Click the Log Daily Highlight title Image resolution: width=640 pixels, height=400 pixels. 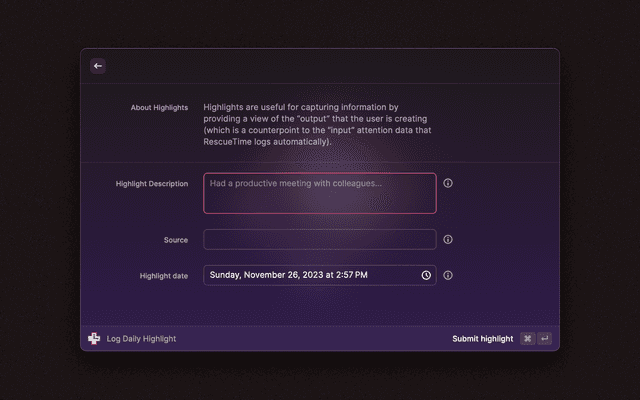click(x=141, y=339)
